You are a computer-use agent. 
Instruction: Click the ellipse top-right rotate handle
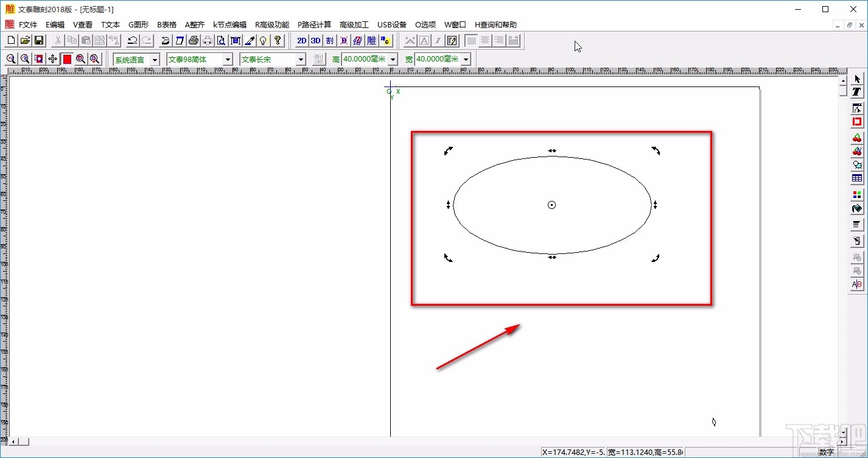656,150
